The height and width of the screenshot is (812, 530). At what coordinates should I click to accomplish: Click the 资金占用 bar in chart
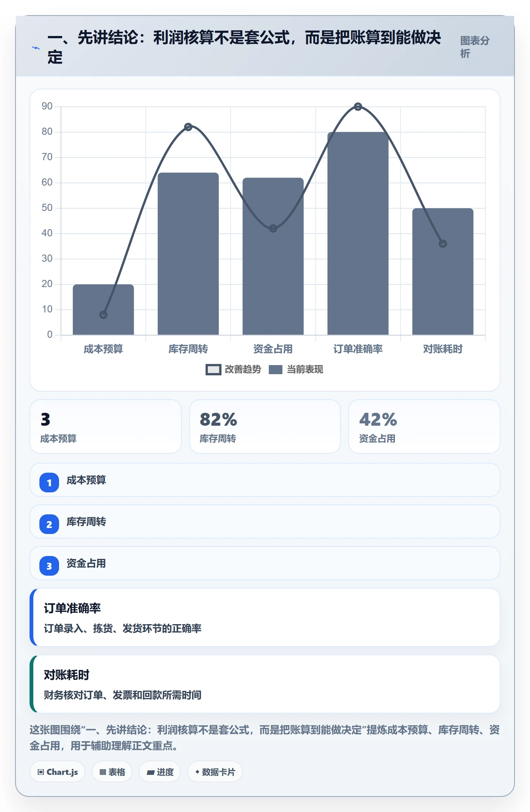tap(273, 256)
